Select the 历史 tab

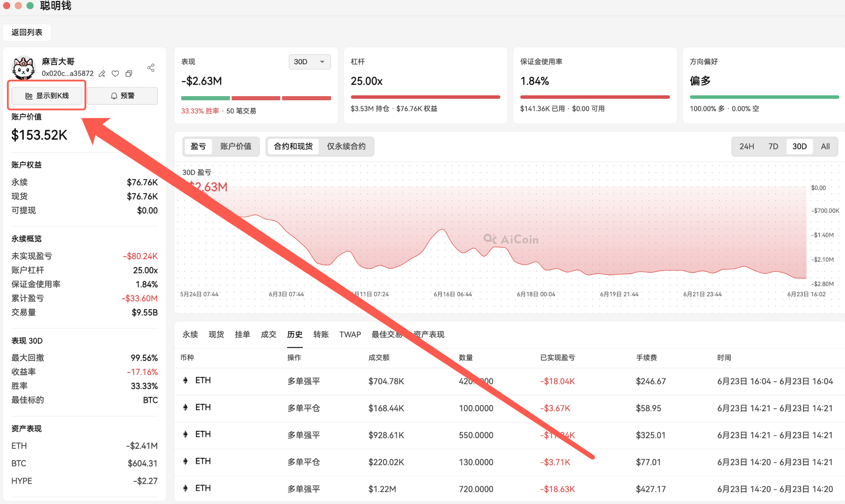click(x=295, y=334)
